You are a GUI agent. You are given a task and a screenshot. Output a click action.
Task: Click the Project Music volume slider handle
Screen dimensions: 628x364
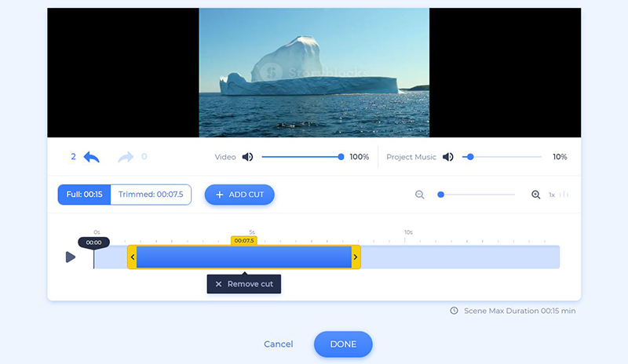(470, 157)
